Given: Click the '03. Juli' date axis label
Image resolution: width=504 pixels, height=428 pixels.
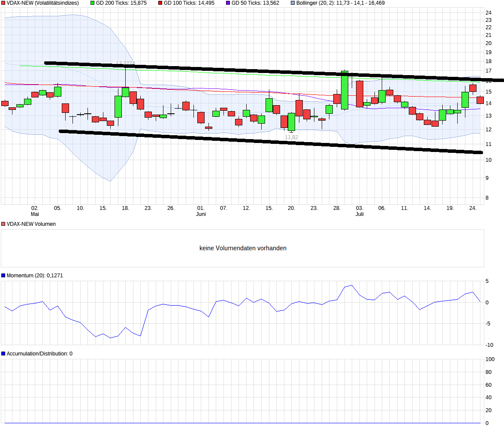Looking at the screenshot, I should pos(359,211).
